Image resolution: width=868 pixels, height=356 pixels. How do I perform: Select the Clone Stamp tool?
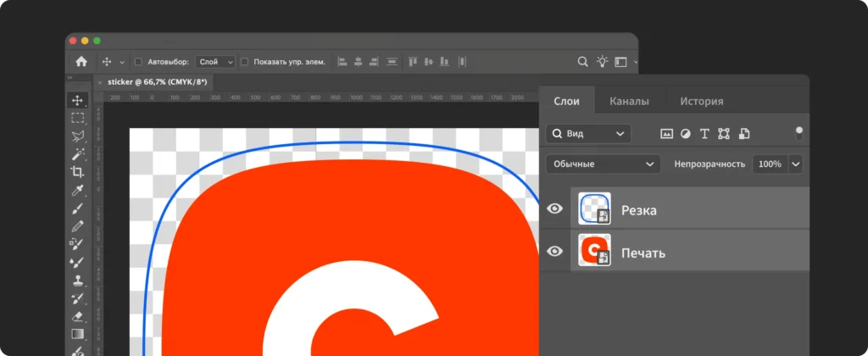point(77,281)
